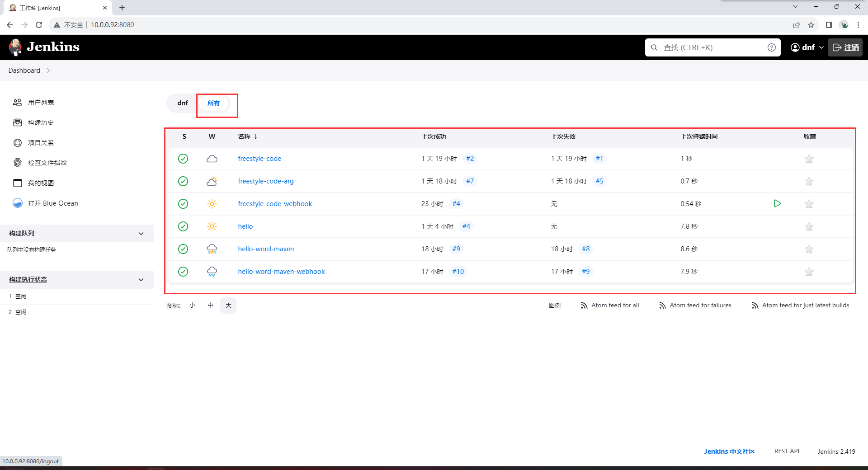The width and height of the screenshot is (868, 470).
Task: Click the rainy weather icon for hello-word-maven-webhook
Action: pos(212,272)
